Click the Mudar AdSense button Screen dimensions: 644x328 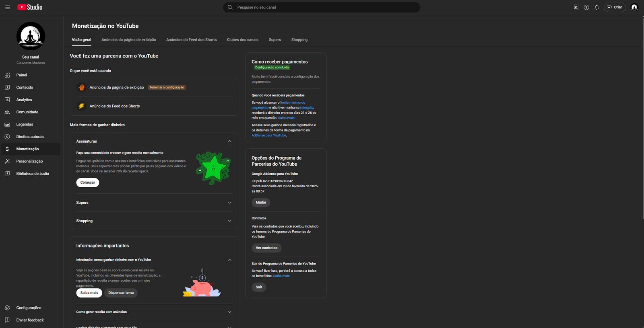tap(261, 203)
